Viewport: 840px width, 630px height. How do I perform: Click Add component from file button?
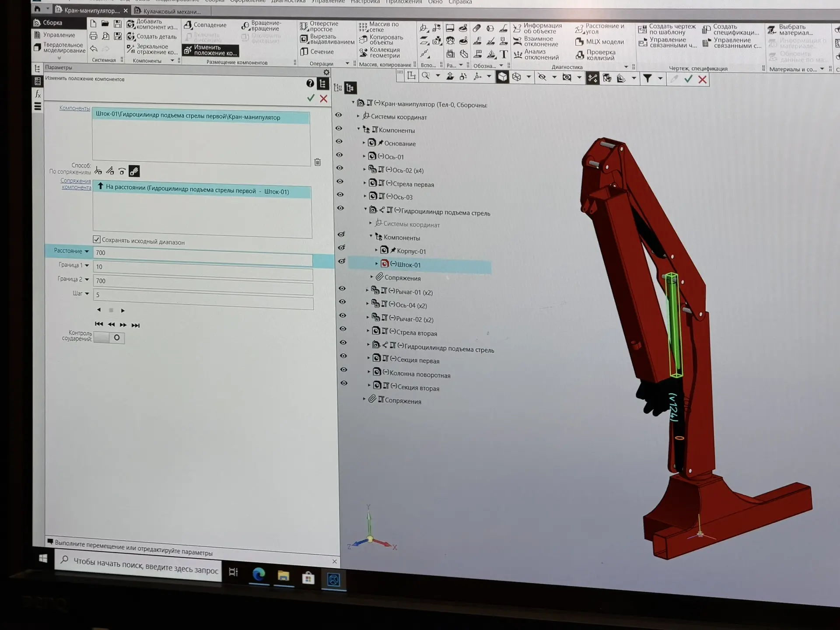pyautogui.click(x=152, y=24)
